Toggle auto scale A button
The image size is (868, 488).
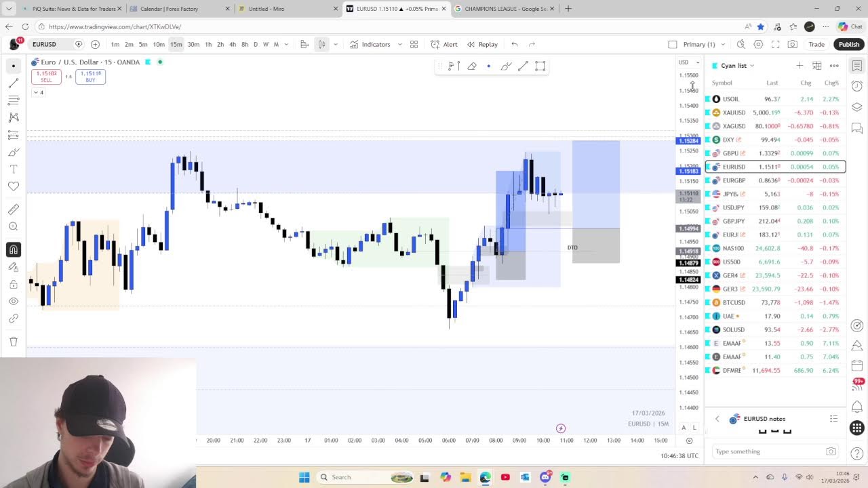tap(684, 428)
